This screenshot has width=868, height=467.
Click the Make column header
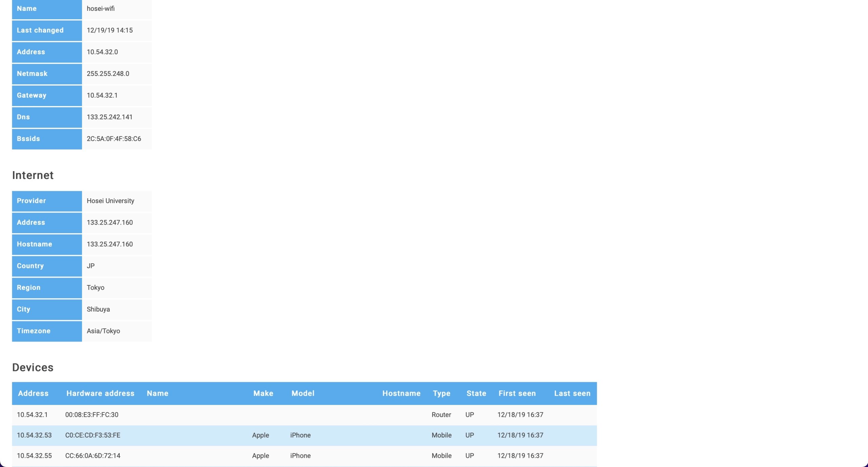coord(263,393)
